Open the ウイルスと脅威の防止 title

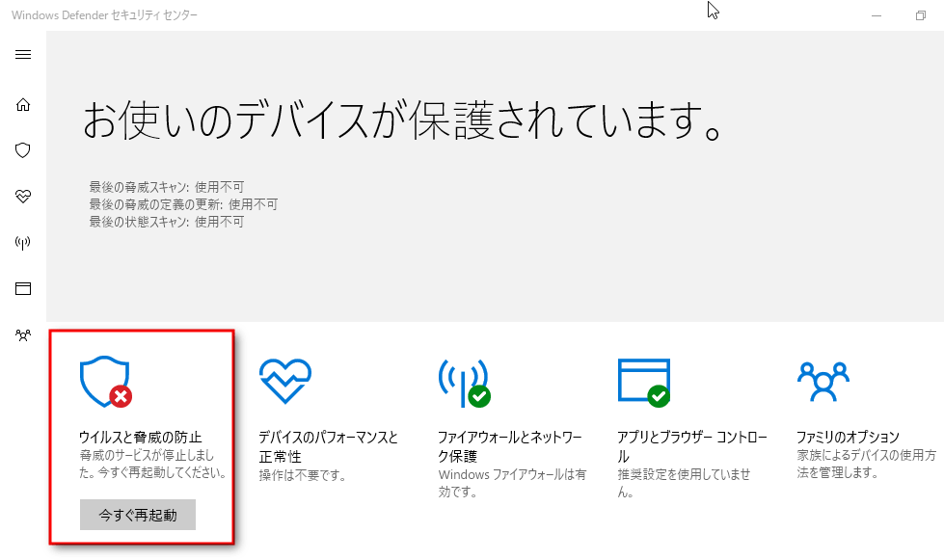140,438
